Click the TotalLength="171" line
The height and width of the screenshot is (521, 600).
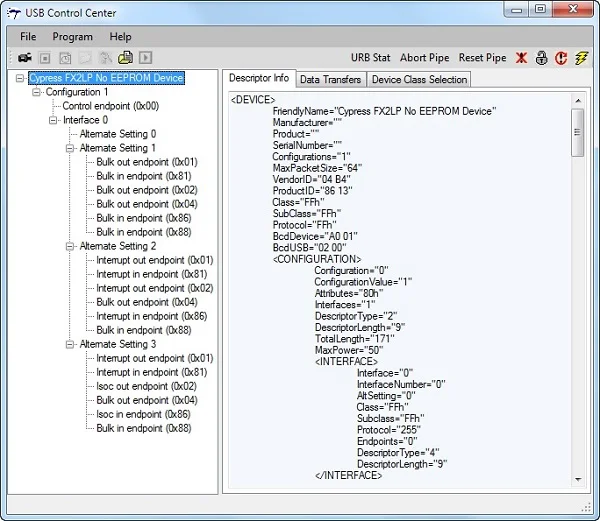pos(354,339)
